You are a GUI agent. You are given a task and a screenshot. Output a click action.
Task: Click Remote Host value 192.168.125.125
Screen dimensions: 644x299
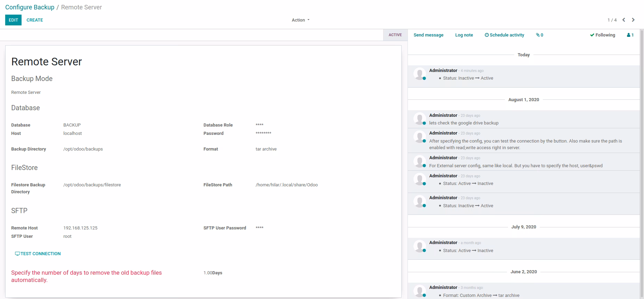click(80, 228)
